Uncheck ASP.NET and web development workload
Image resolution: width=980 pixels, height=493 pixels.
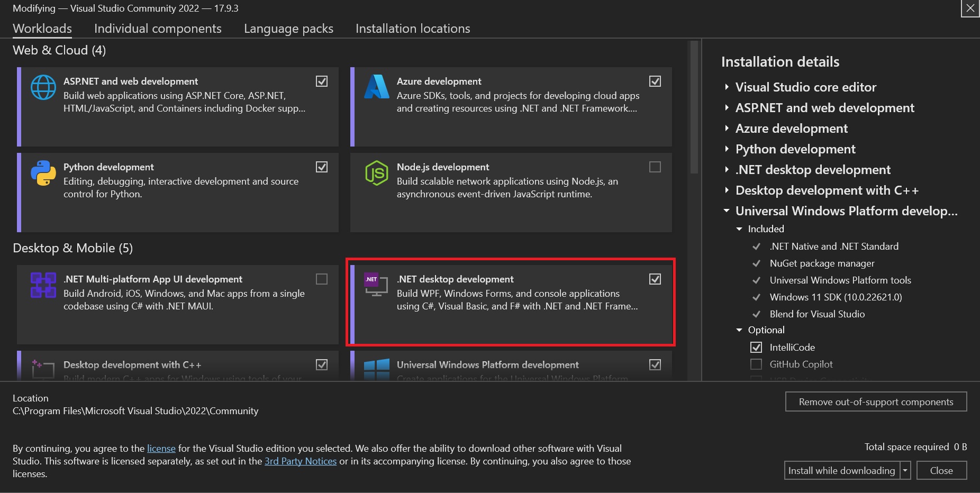[322, 81]
